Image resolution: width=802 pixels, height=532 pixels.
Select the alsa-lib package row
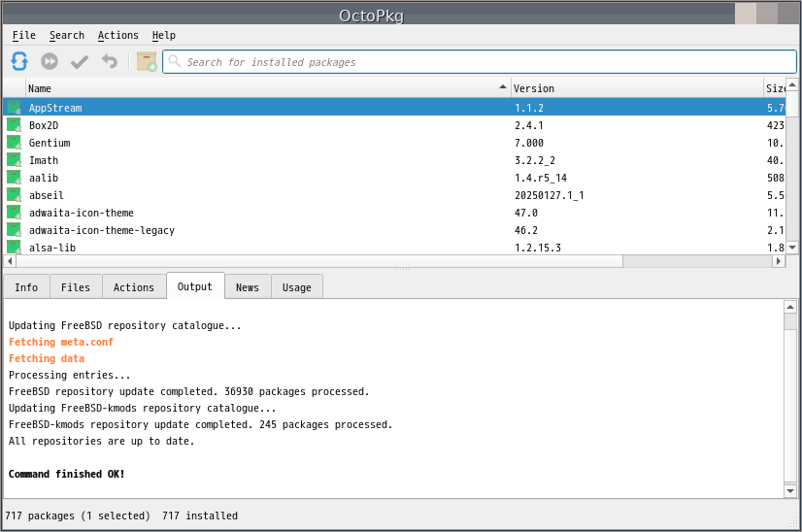click(394, 248)
